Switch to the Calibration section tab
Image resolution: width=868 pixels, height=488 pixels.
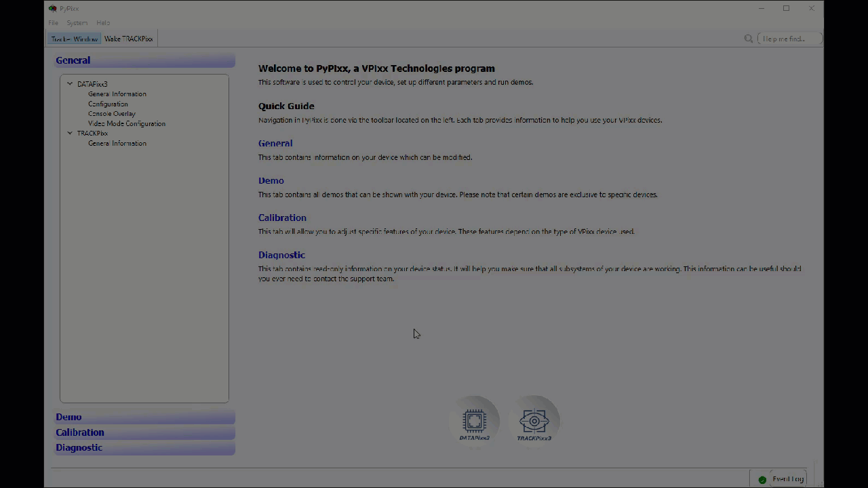pyautogui.click(x=80, y=432)
